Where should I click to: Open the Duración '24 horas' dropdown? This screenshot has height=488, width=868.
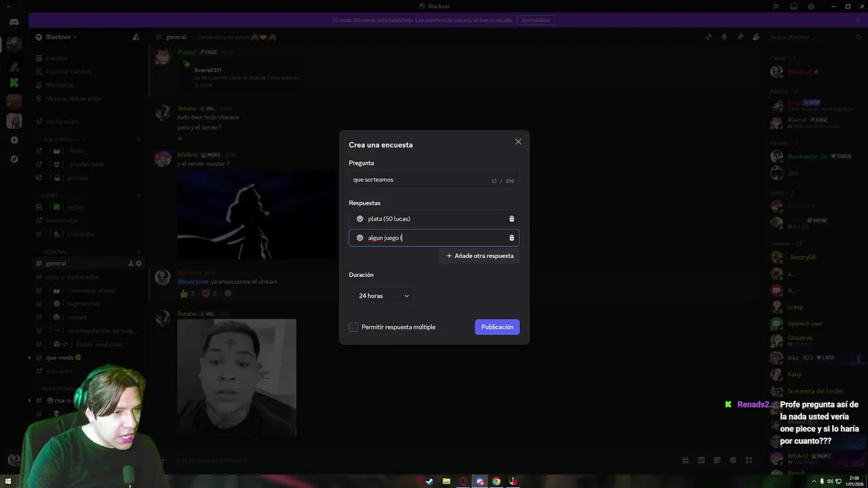384,296
